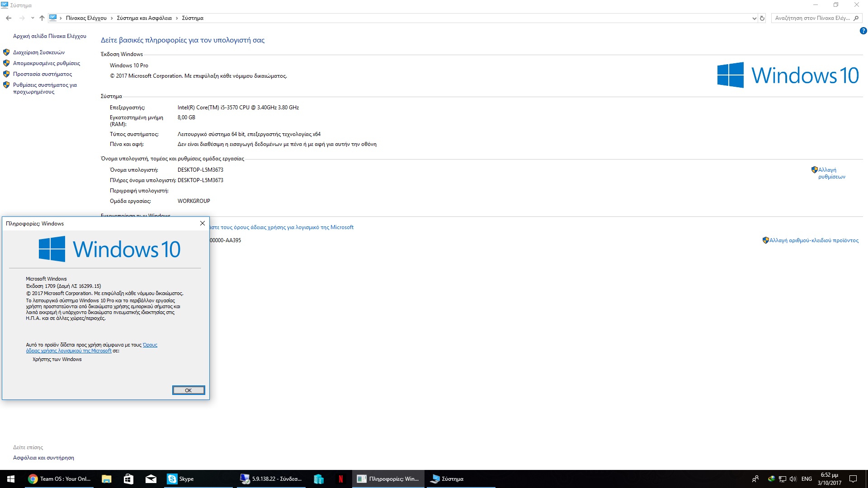868x488 pixels.
Task: Open Microsoft software license terms link
Action: pyautogui.click(x=282, y=227)
